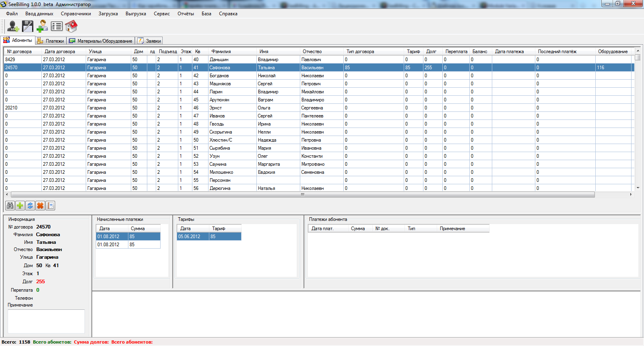Image resolution: width=644 pixels, height=346 pixels.
Task: Open the База menu
Action: tap(206, 14)
